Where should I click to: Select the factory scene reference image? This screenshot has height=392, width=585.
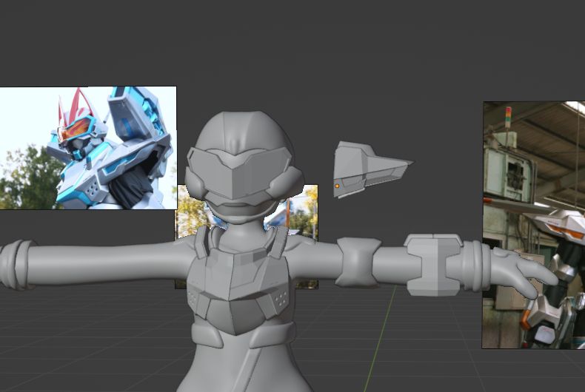coord(534,225)
